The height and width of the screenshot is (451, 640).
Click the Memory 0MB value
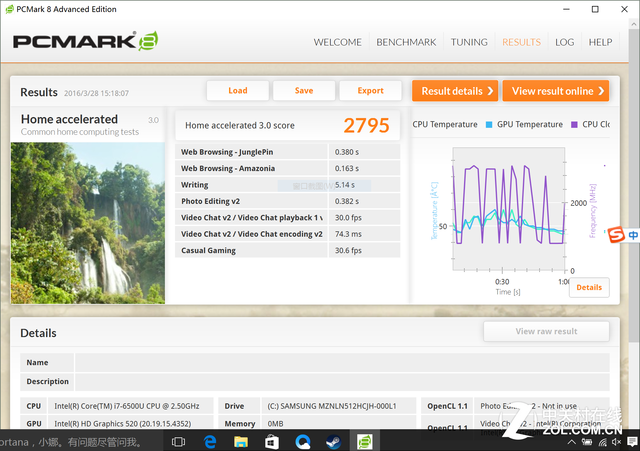pyautogui.click(x=276, y=424)
